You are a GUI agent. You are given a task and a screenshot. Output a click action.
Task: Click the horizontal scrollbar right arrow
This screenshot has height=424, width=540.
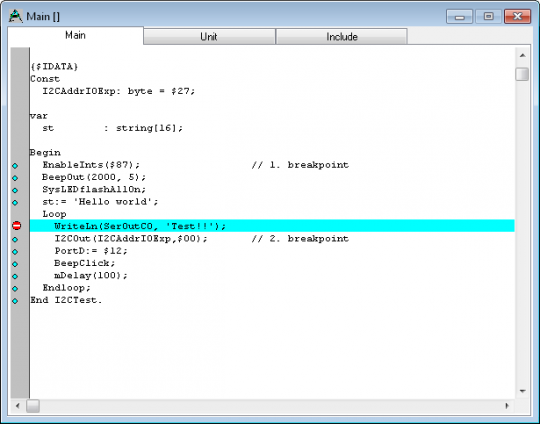(507, 406)
